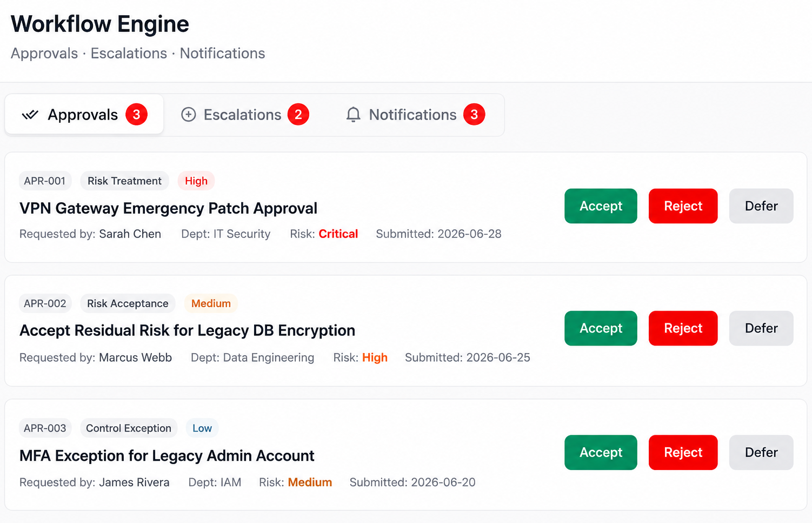Click the APR-001 ID tag
This screenshot has width=812, height=523.
tap(45, 181)
